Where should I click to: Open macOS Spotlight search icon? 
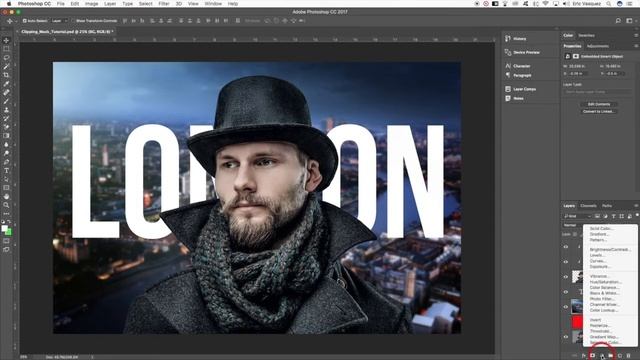coord(608,4)
